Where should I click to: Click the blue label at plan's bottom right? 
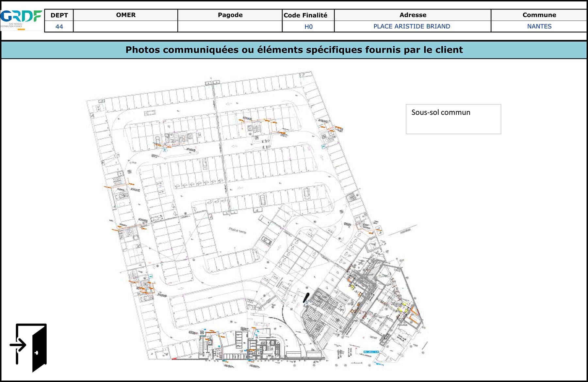(x=371, y=352)
